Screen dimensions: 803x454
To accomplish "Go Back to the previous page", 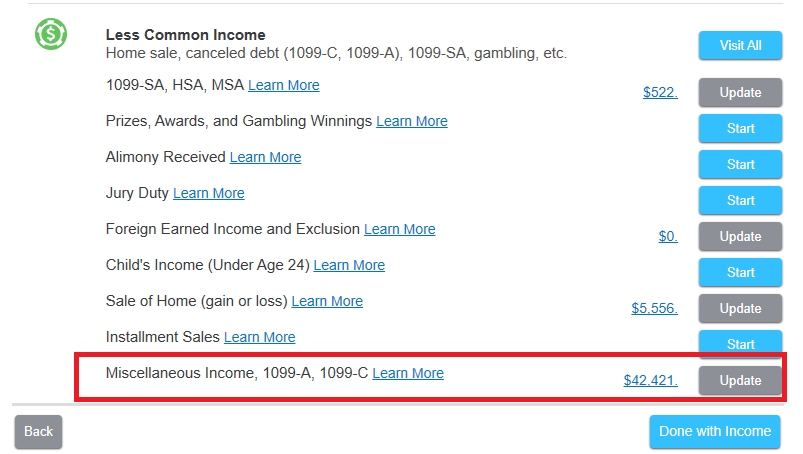I will coord(38,432).
